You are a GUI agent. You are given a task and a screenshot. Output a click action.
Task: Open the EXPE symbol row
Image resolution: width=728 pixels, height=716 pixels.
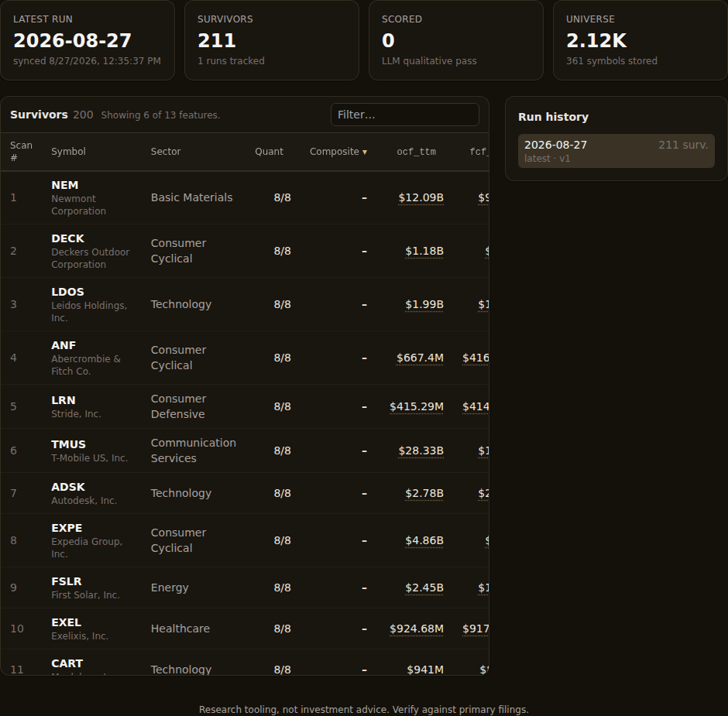[245, 540]
